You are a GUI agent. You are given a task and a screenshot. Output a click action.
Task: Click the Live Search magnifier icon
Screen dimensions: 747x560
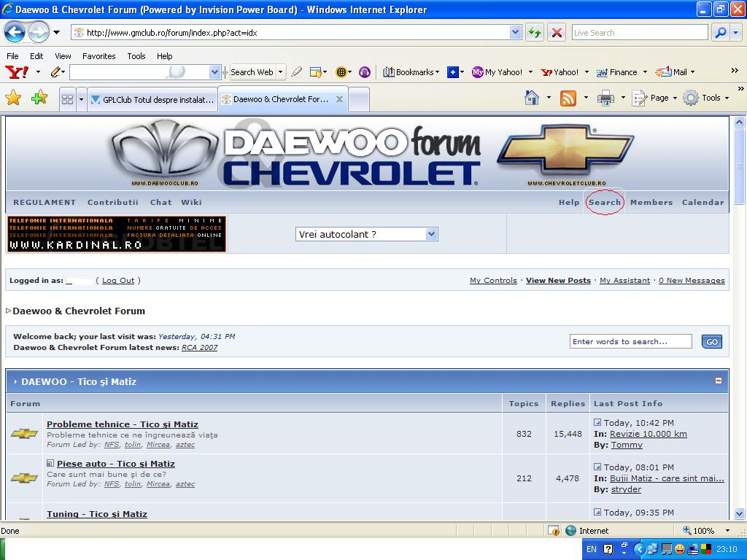point(721,32)
